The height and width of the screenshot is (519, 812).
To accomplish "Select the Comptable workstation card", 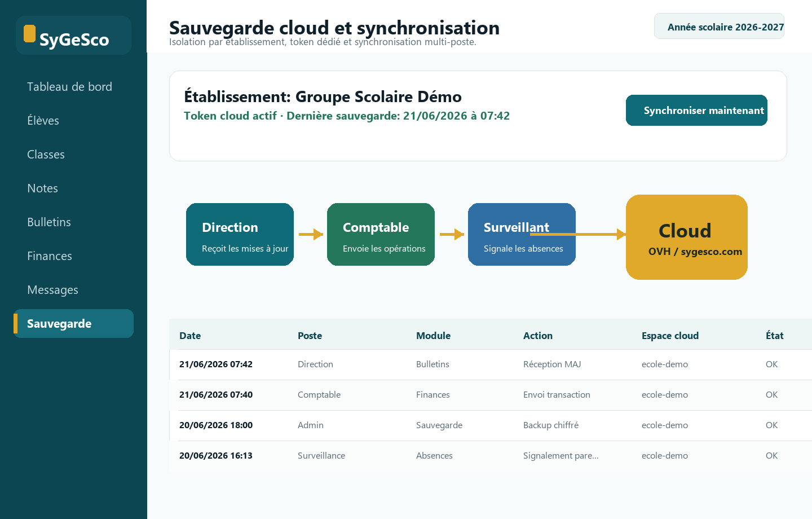I will coord(381,234).
